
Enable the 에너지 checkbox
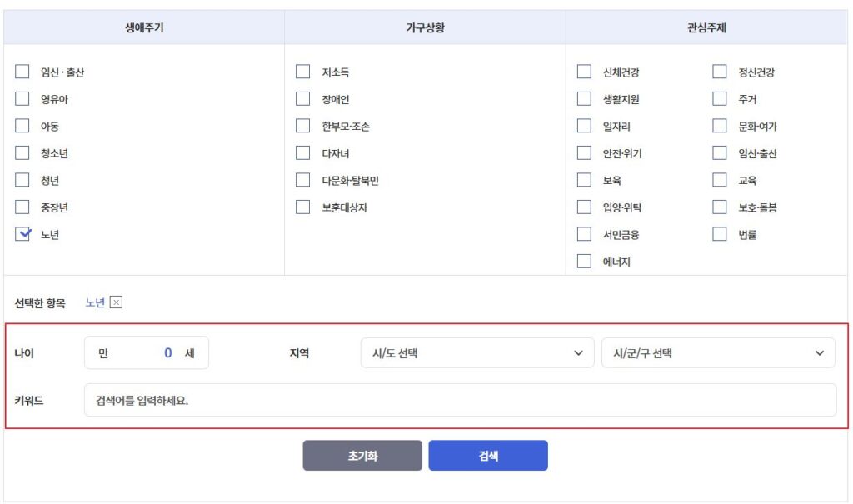[585, 262]
